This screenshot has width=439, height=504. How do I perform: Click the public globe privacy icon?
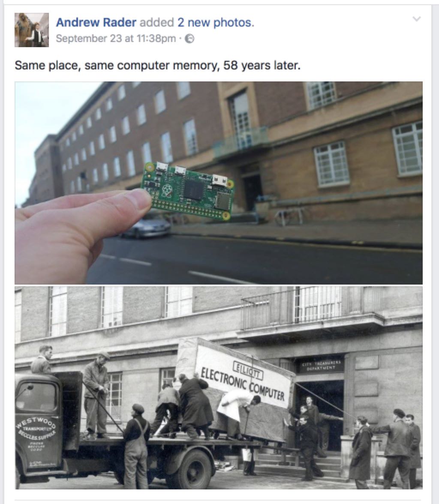190,39
